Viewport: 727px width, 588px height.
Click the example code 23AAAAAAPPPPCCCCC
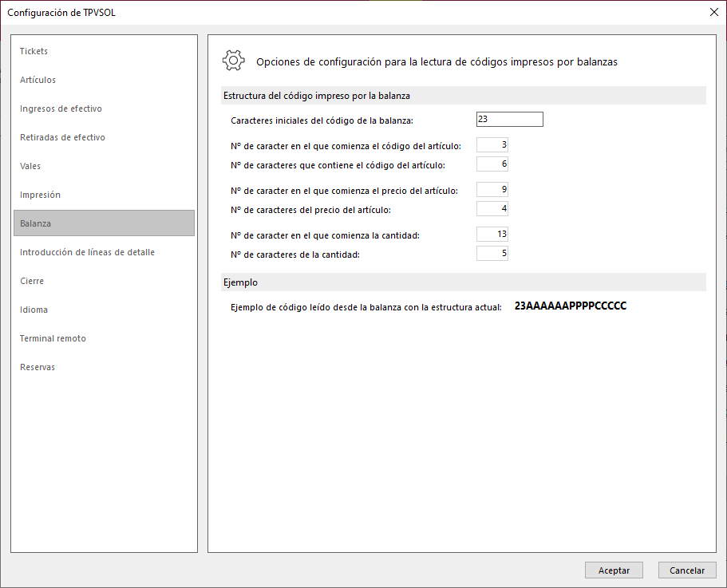571,306
